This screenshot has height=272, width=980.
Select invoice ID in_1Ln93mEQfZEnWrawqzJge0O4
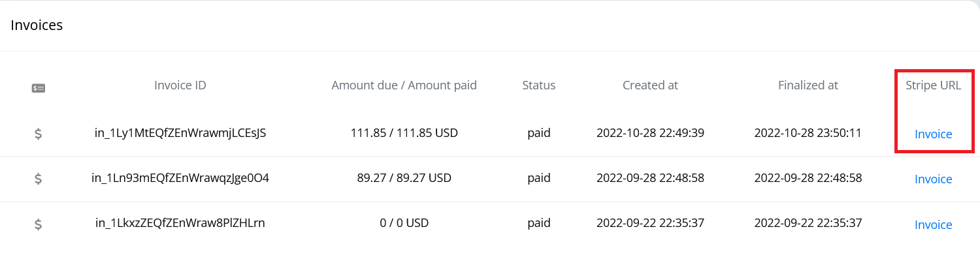point(180,177)
